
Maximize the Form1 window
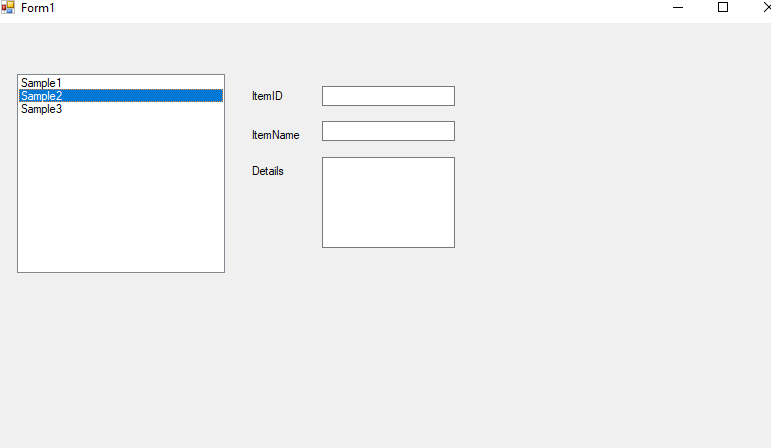tap(723, 7)
